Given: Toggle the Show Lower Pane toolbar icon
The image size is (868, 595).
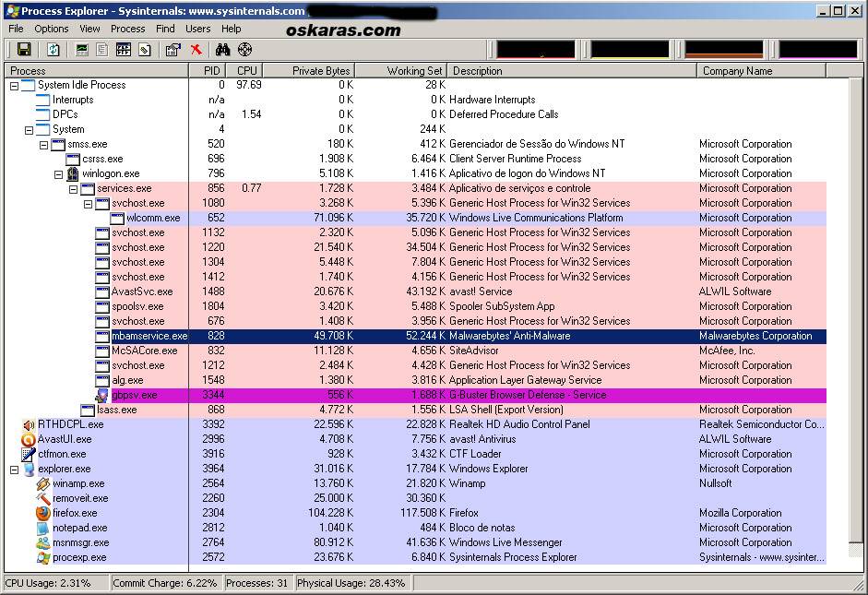Looking at the screenshot, I should click(x=124, y=50).
